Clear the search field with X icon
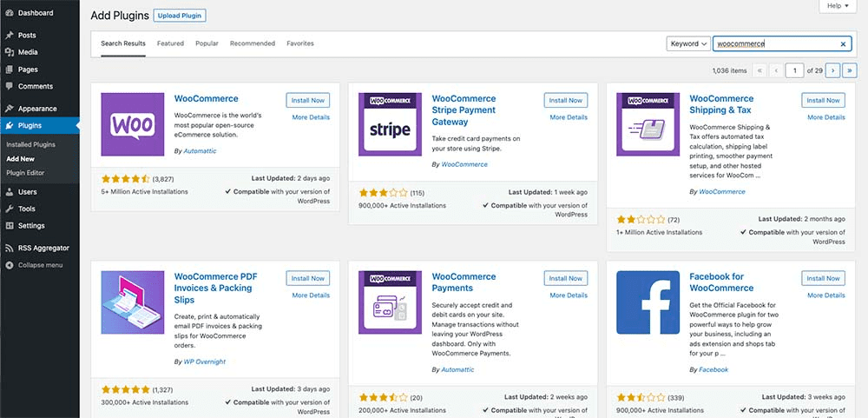This screenshot has height=418, width=868. [x=843, y=43]
